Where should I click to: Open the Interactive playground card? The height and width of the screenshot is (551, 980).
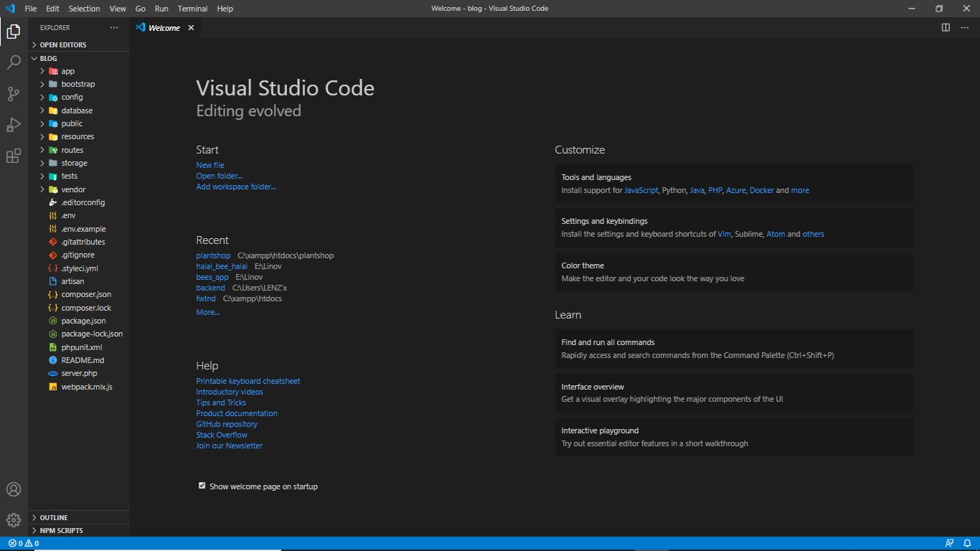[x=734, y=437]
